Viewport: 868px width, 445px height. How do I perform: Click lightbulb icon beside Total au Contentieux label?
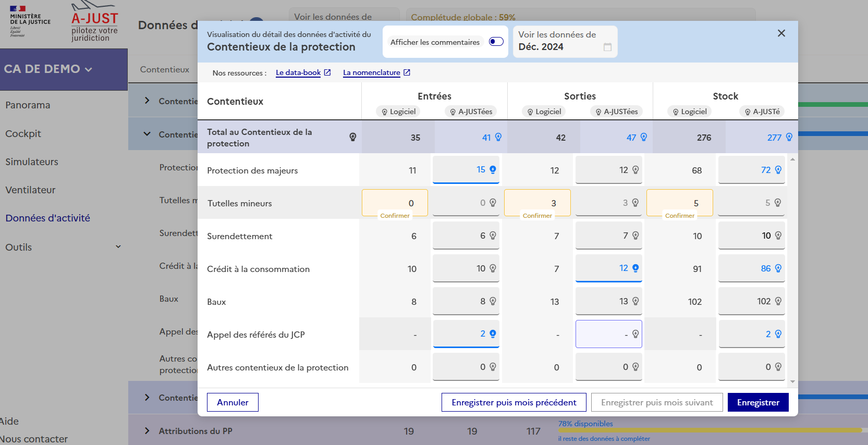pos(353,137)
